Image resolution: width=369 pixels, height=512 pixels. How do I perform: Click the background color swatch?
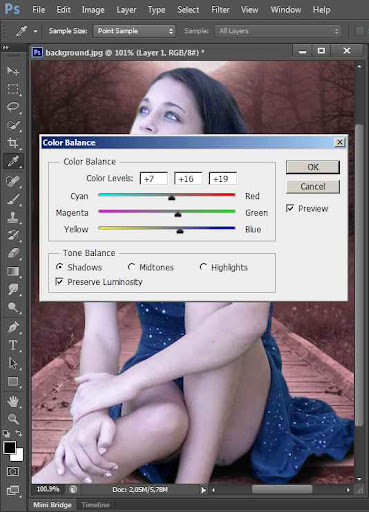coord(19,457)
